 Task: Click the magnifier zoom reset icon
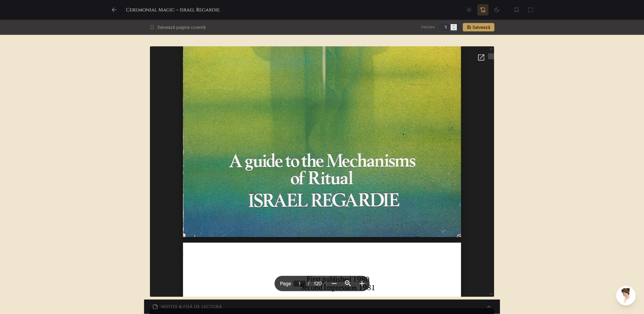(348, 284)
